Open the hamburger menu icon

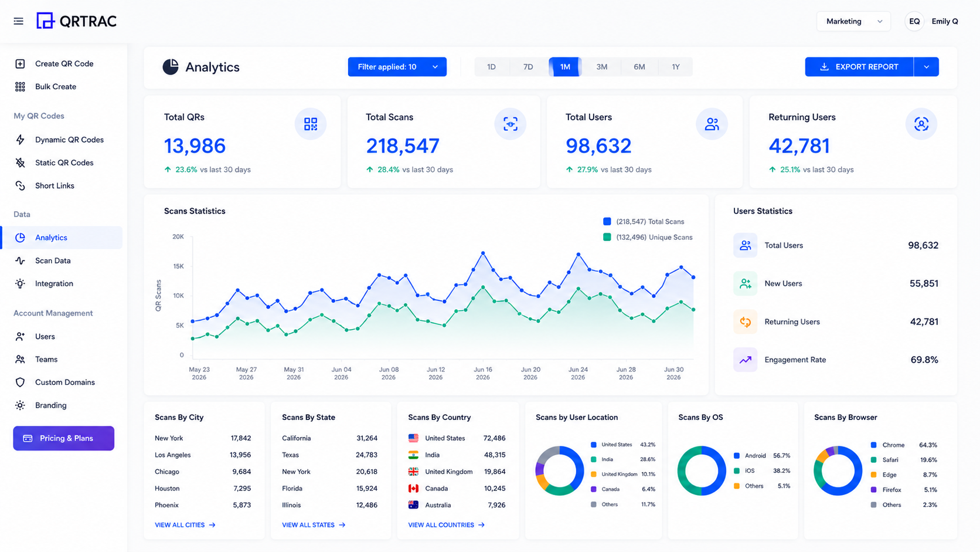19,21
